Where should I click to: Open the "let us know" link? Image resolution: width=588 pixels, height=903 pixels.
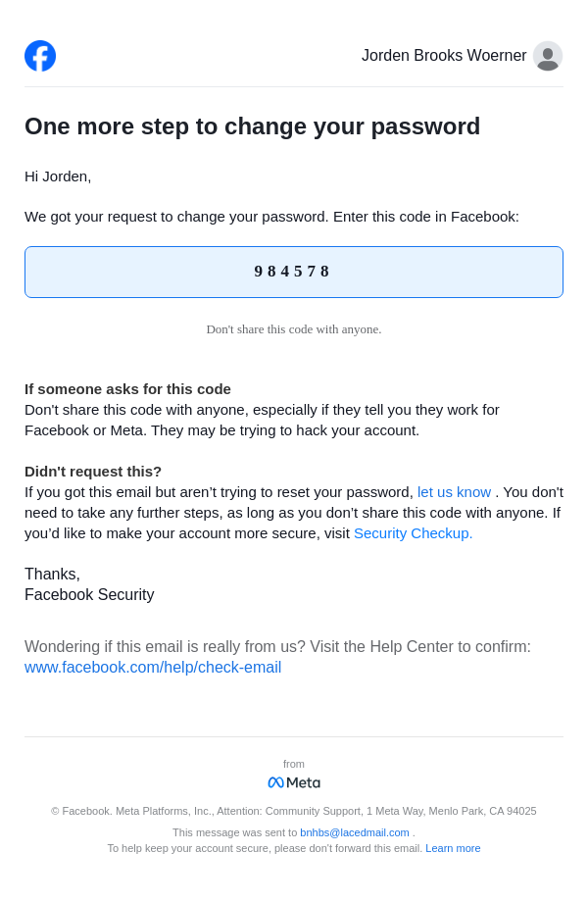click(x=454, y=492)
